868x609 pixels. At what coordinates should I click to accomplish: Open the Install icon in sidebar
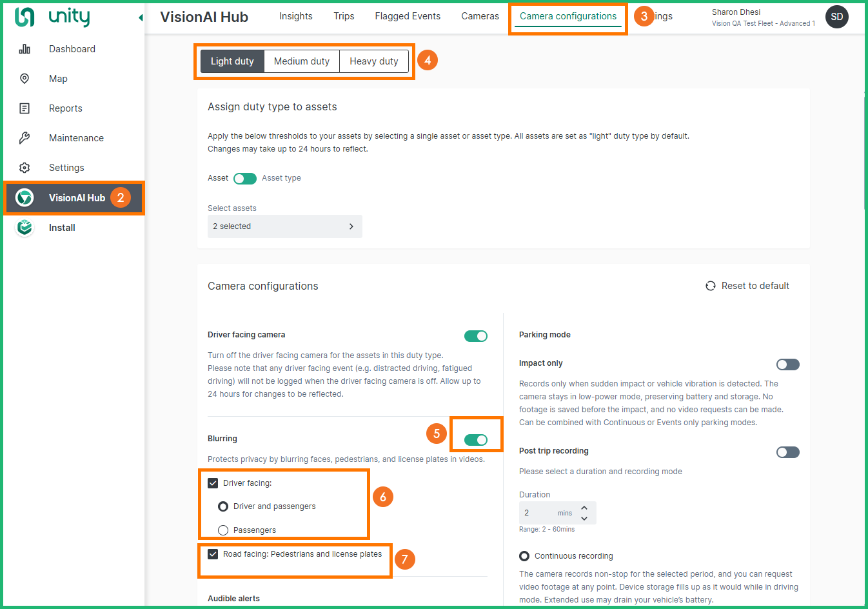(x=25, y=228)
